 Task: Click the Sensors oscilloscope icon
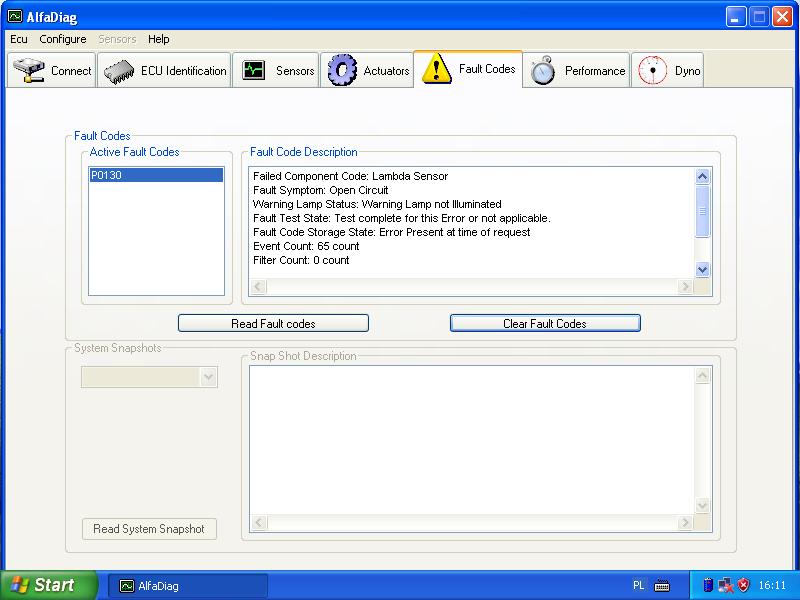click(x=254, y=71)
